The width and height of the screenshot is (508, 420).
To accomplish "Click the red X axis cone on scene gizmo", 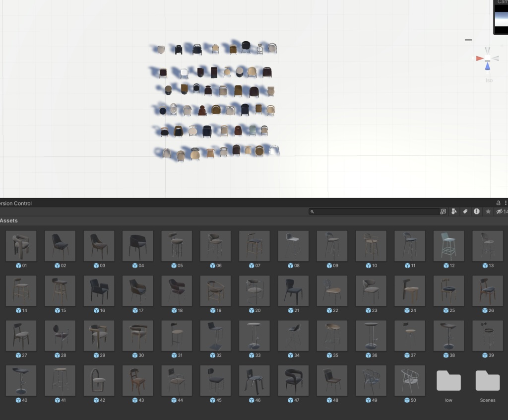I will click(480, 58).
